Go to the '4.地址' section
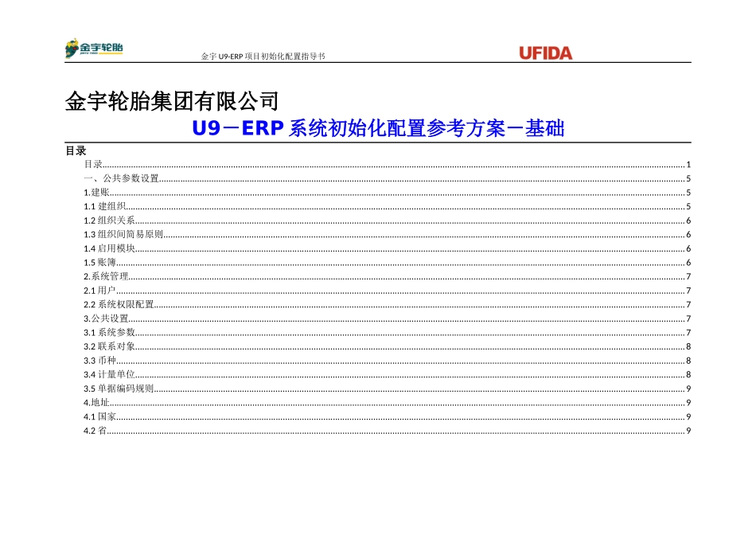 (388, 402)
